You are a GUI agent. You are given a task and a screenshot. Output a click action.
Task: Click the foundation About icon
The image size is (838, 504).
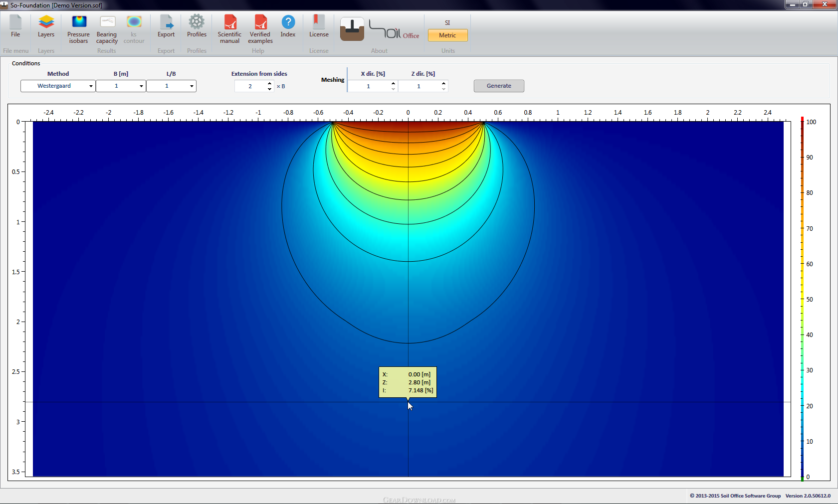click(352, 29)
